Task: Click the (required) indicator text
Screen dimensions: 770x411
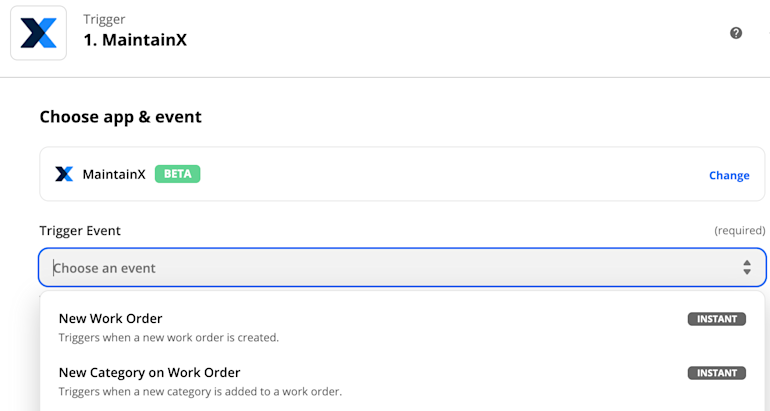Action: coord(740,230)
